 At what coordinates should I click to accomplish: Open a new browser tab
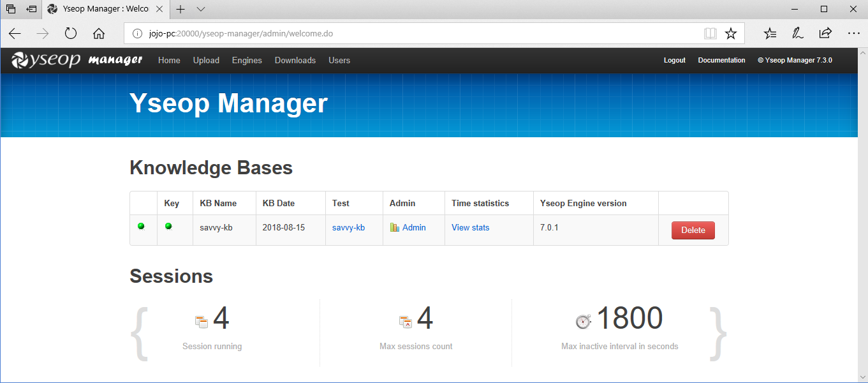point(180,10)
